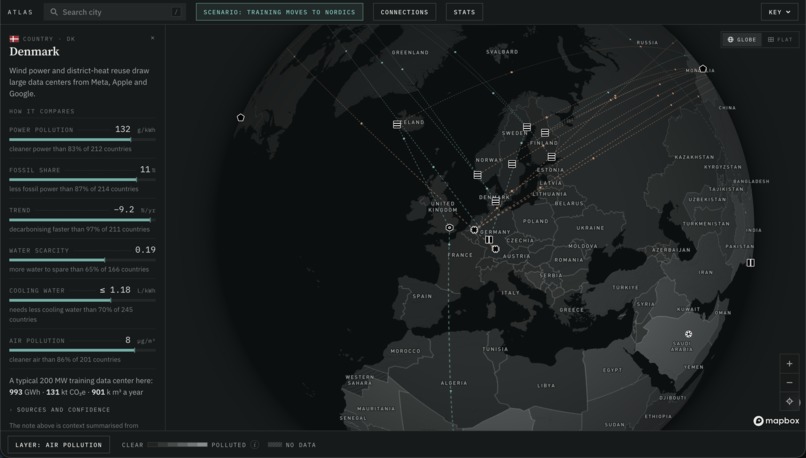Viewport: 806px width, 458px height.
Task: Toggle the Training Moves to Nordics scenario
Action: coord(279,12)
